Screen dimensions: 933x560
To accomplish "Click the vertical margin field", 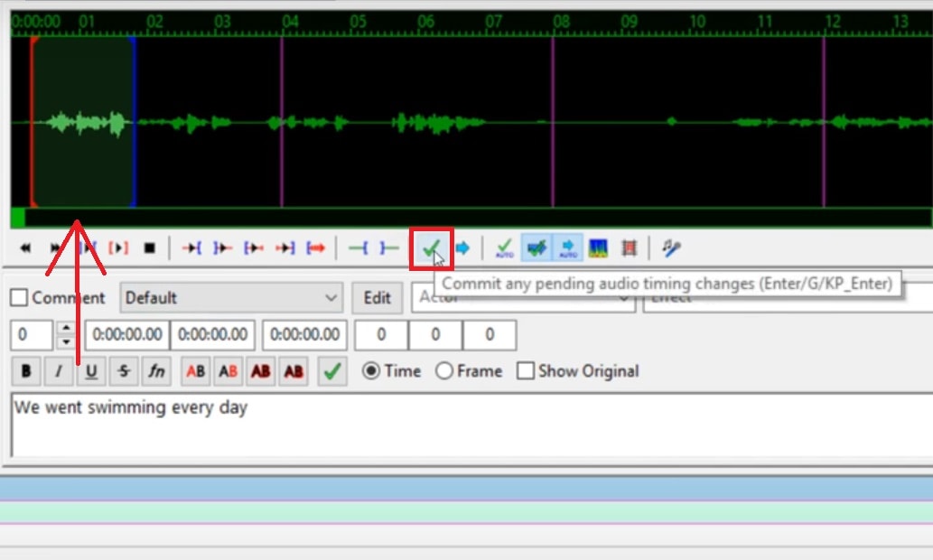I will click(490, 334).
